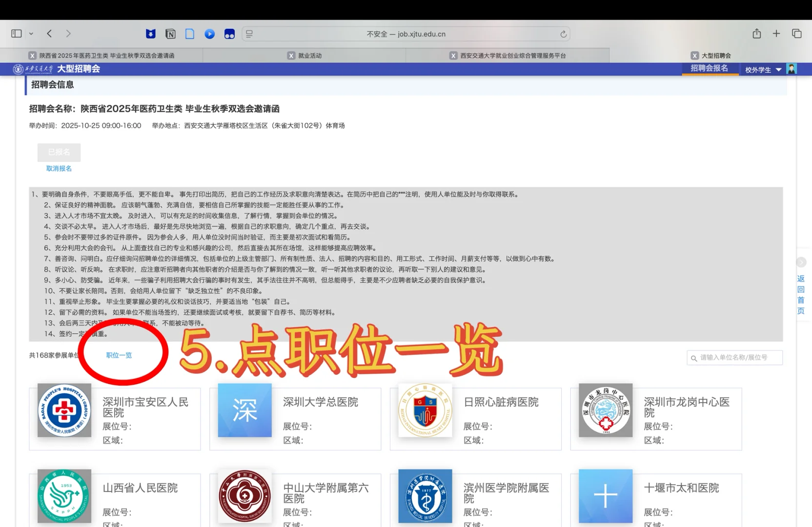The image size is (812, 527).
Task: Click the search magnifier icon
Action: [694, 358]
